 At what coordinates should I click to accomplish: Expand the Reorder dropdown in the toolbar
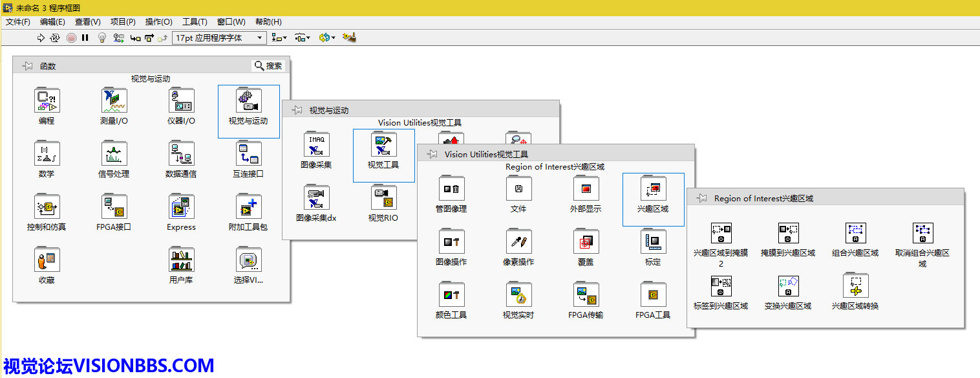pos(327,38)
